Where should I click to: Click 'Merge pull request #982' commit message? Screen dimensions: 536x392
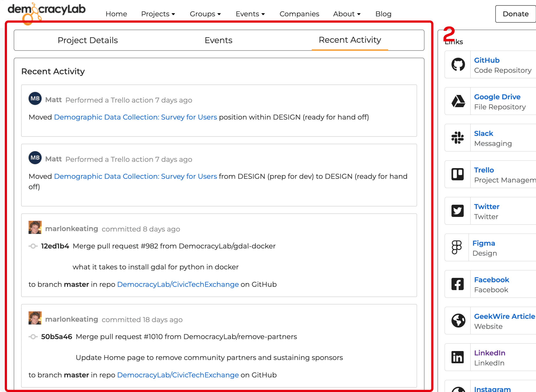tap(174, 246)
